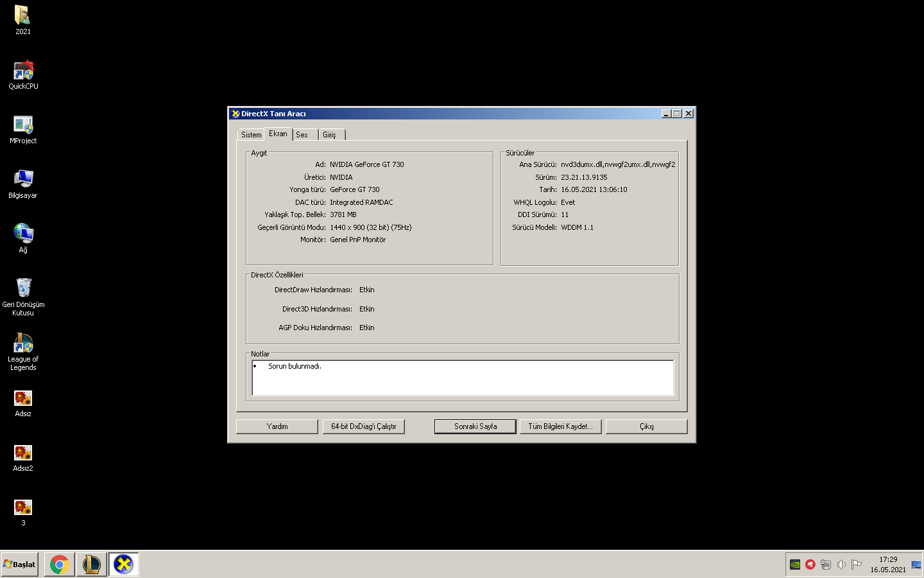Open the 2021 folder on desktop
This screenshot has height=578, width=924.
[x=22, y=19]
